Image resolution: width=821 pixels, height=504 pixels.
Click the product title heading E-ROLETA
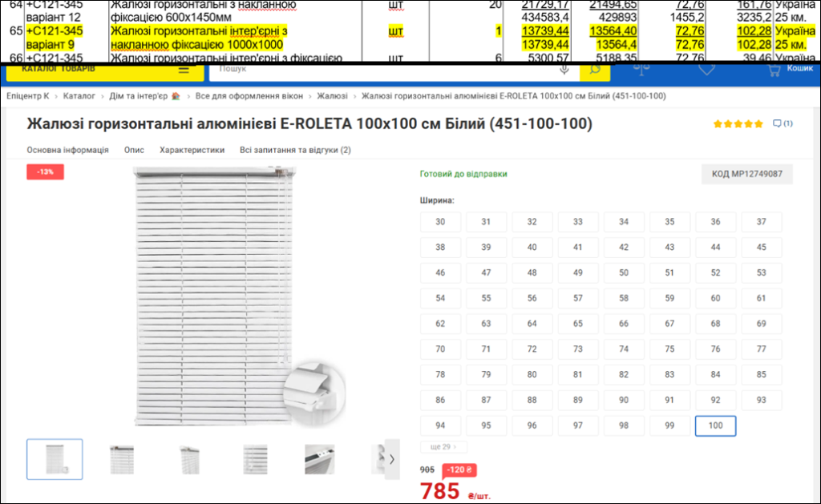(309, 124)
